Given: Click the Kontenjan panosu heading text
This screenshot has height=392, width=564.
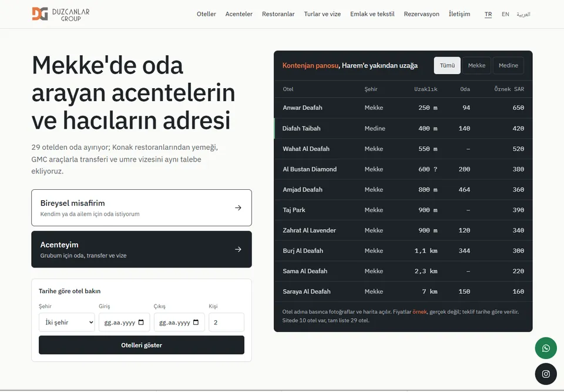Looking at the screenshot, I should coord(310,65).
